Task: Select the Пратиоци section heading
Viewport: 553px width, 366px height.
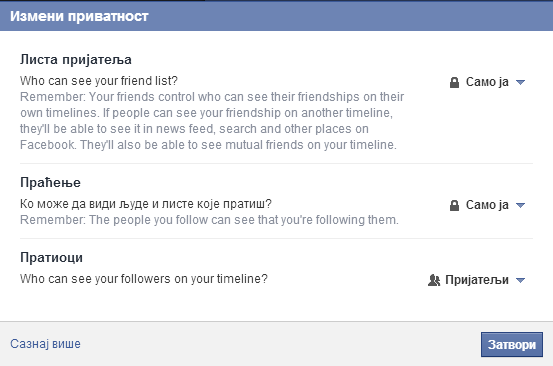Action: coord(51,257)
